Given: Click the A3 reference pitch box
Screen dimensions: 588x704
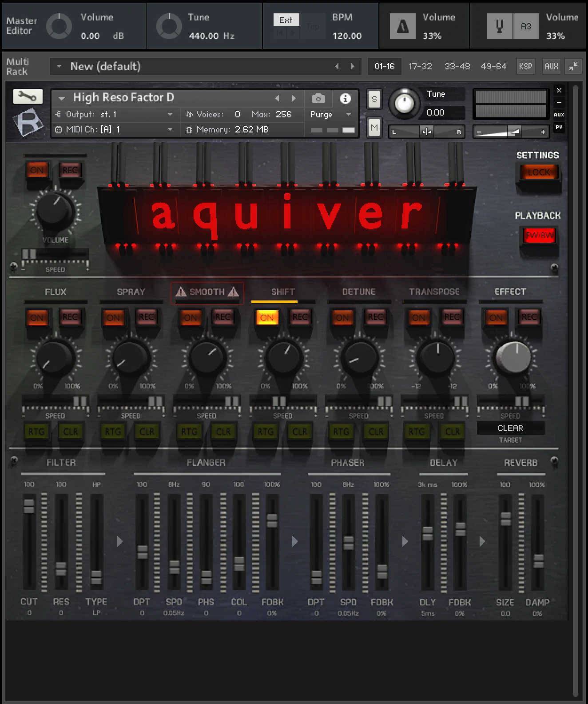Looking at the screenshot, I should coord(526,26).
